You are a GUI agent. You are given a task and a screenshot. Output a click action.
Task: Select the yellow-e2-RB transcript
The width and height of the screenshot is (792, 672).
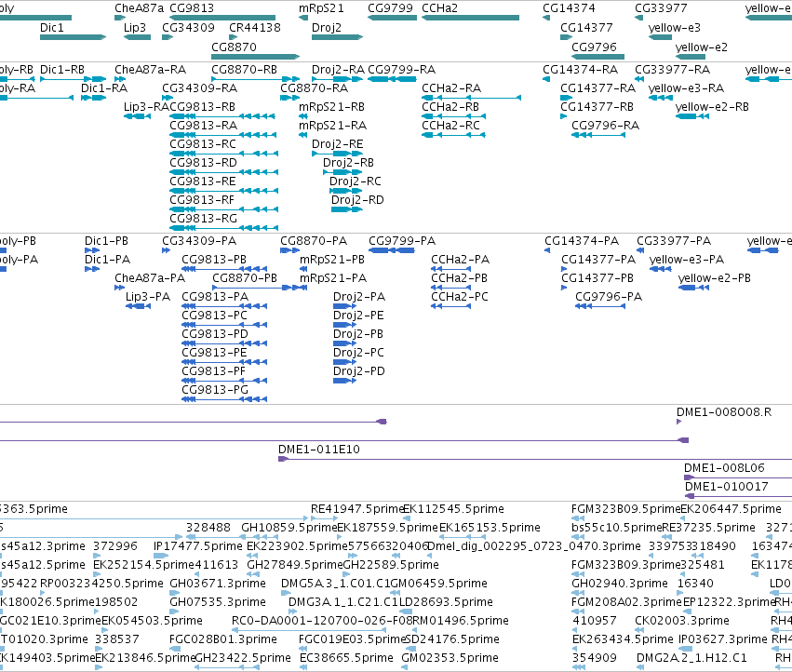[x=692, y=116]
